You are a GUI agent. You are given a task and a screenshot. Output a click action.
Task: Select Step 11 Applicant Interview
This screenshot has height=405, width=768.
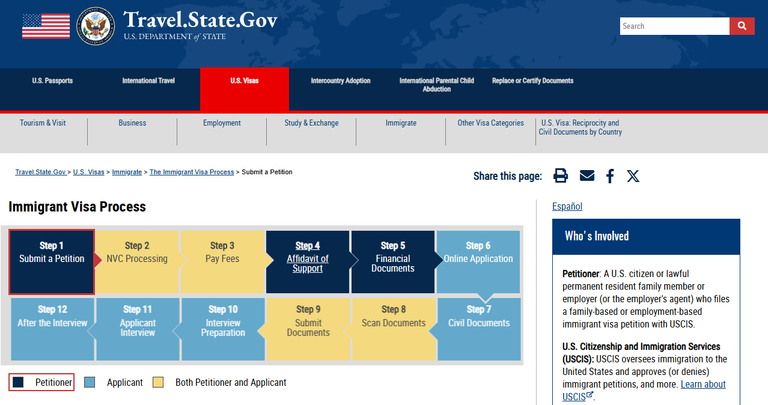tap(138, 329)
